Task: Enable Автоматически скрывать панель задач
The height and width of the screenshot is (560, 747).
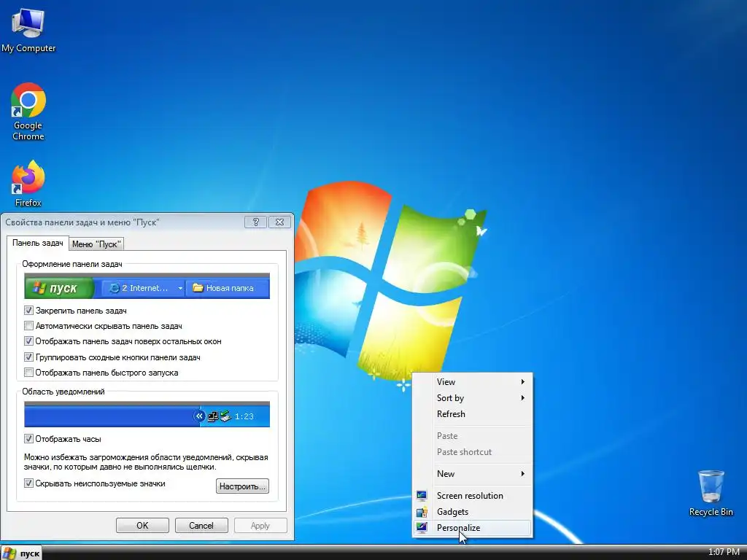Action: pos(28,326)
